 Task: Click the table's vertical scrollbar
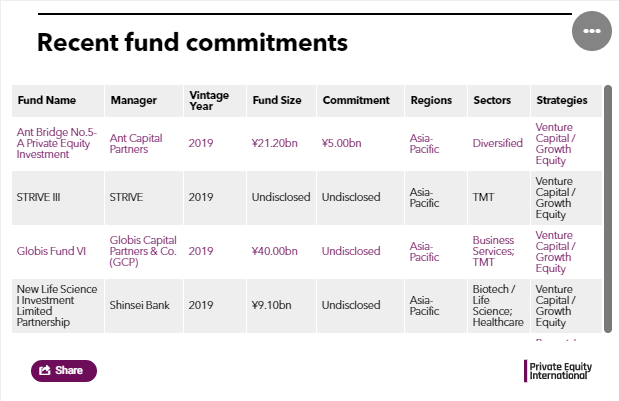coord(608,209)
